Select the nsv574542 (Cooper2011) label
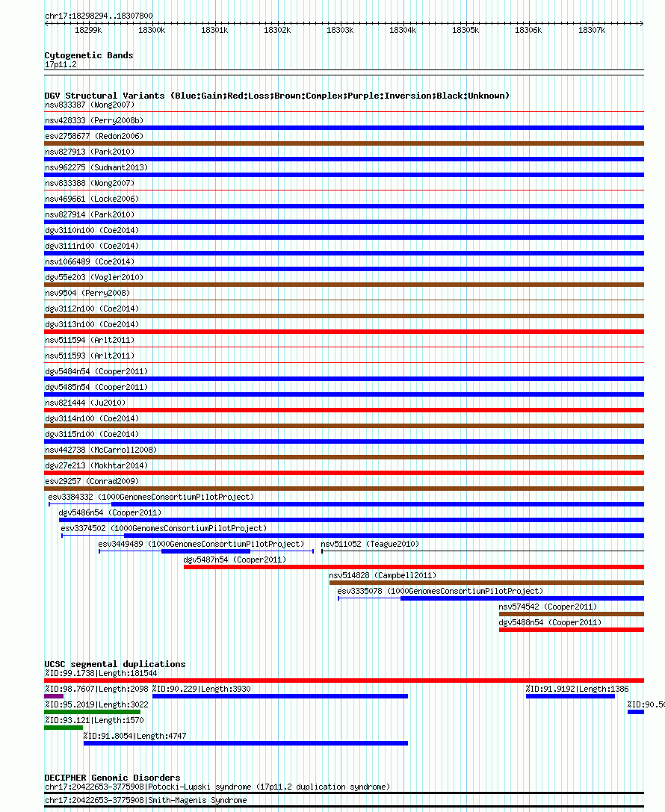Screen dimensions: 665x812 tap(548, 607)
